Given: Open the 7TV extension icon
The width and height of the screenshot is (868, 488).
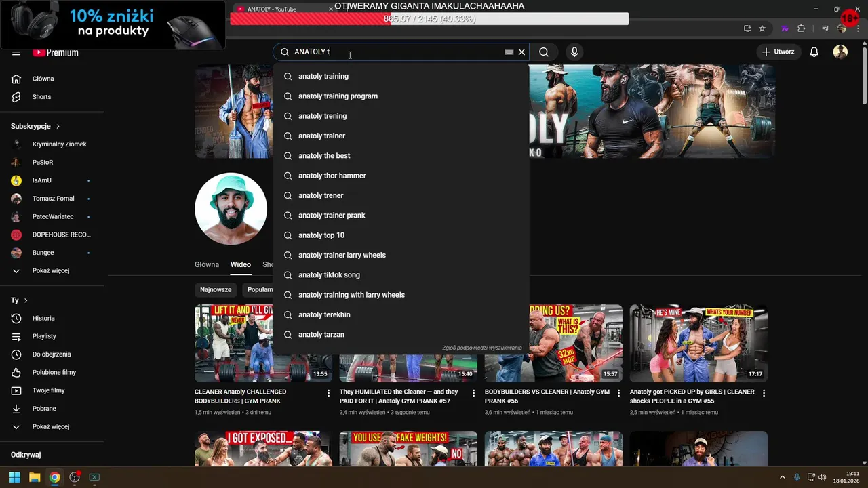Looking at the screenshot, I should click(785, 28).
